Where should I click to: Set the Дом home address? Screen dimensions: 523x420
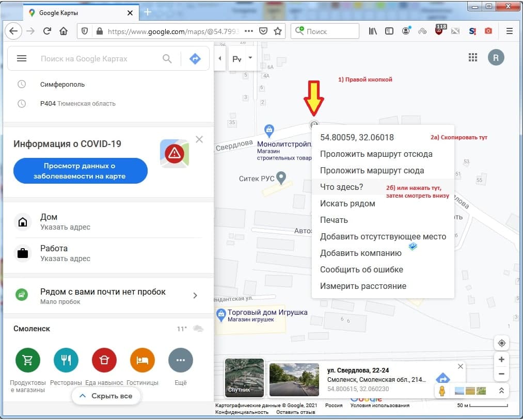point(108,222)
